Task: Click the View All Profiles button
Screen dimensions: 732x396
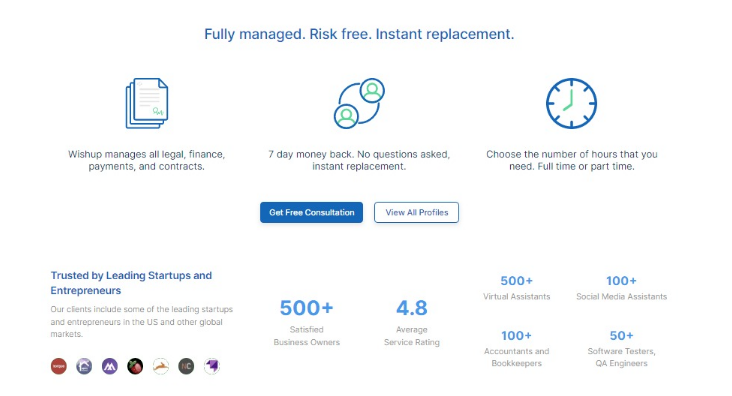Action: tap(416, 212)
